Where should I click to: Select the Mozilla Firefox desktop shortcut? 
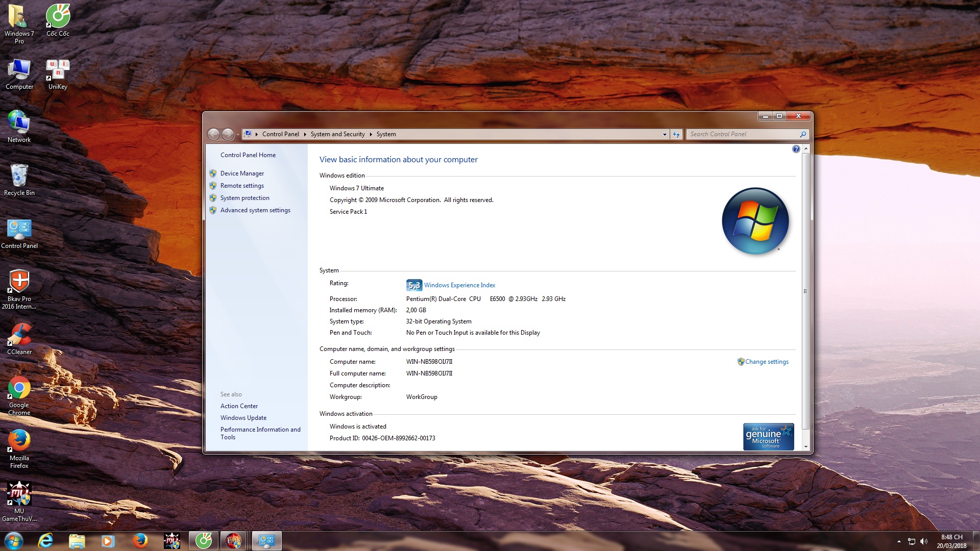pos(19,449)
